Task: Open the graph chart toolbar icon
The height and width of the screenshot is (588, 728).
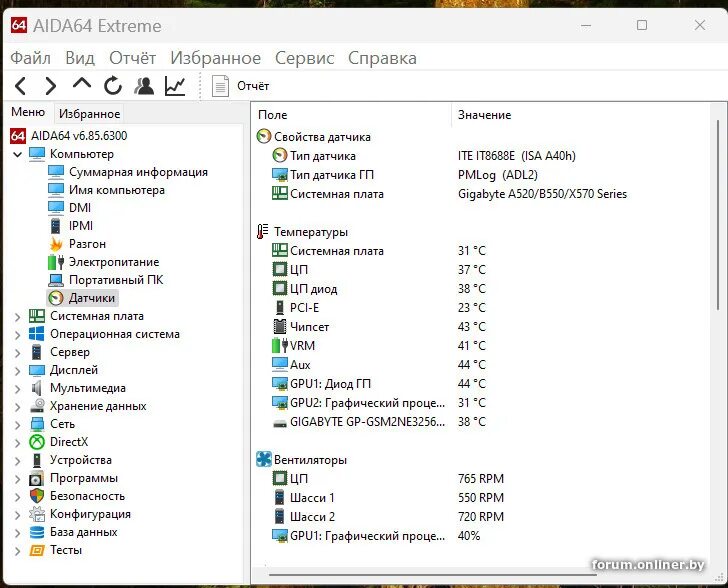Action: pos(175,86)
